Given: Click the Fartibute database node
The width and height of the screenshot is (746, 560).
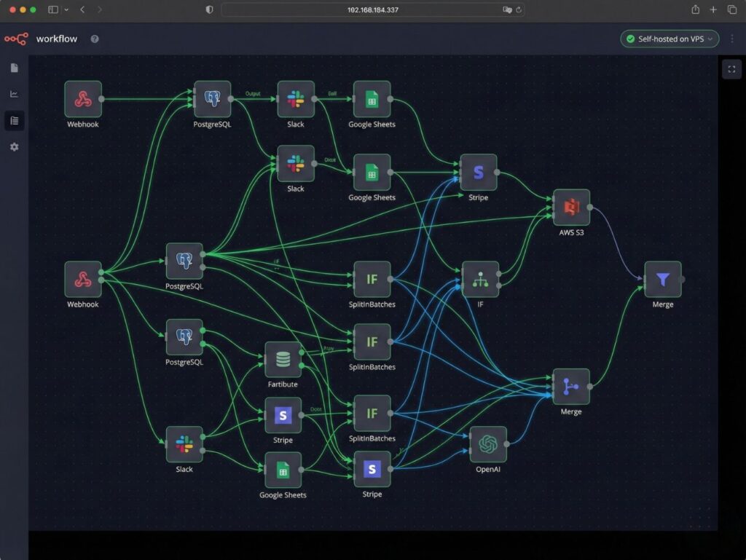Looking at the screenshot, I should (283, 360).
